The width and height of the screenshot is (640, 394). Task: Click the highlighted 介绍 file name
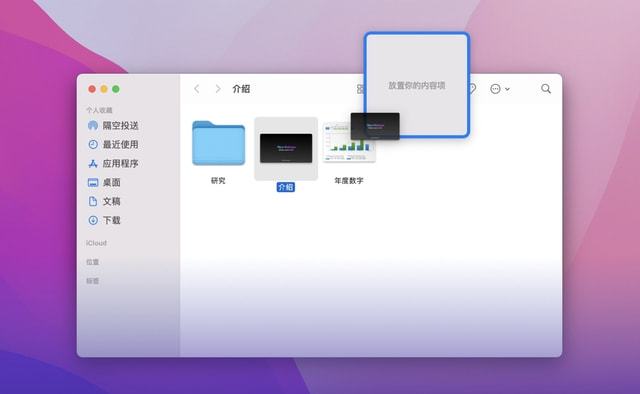286,187
